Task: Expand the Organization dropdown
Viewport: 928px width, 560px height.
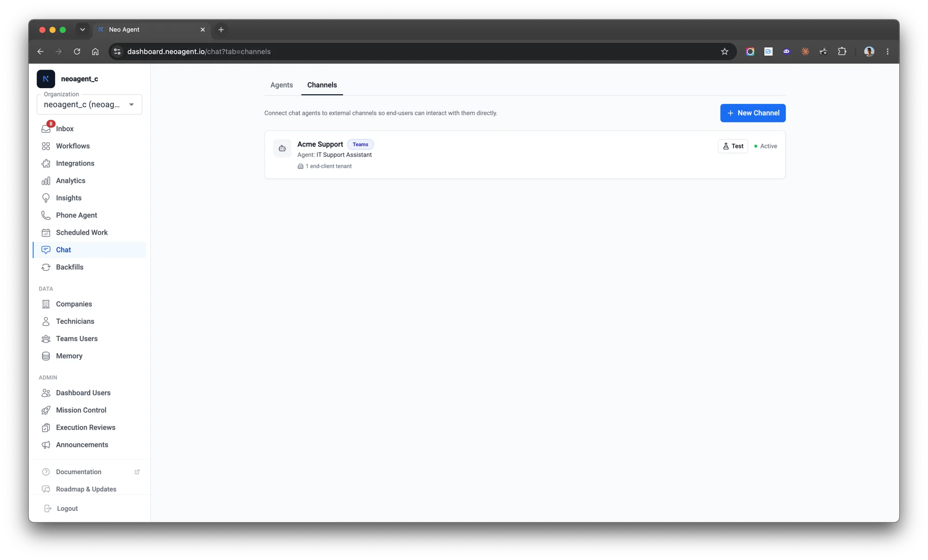Action: point(89,104)
